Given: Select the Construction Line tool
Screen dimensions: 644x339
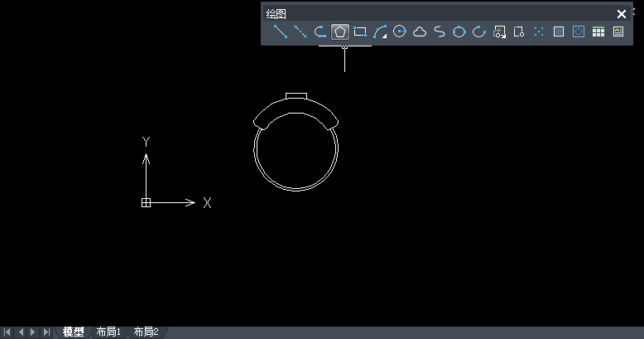Looking at the screenshot, I should tap(300, 32).
